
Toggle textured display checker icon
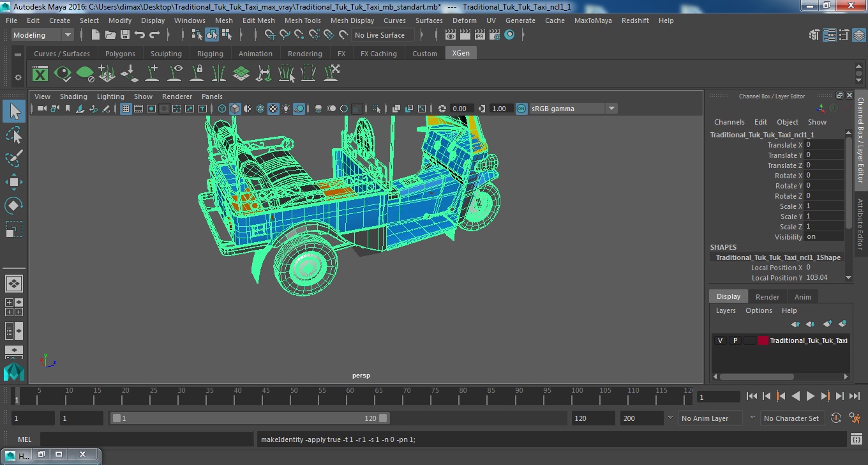[x=273, y=109]
